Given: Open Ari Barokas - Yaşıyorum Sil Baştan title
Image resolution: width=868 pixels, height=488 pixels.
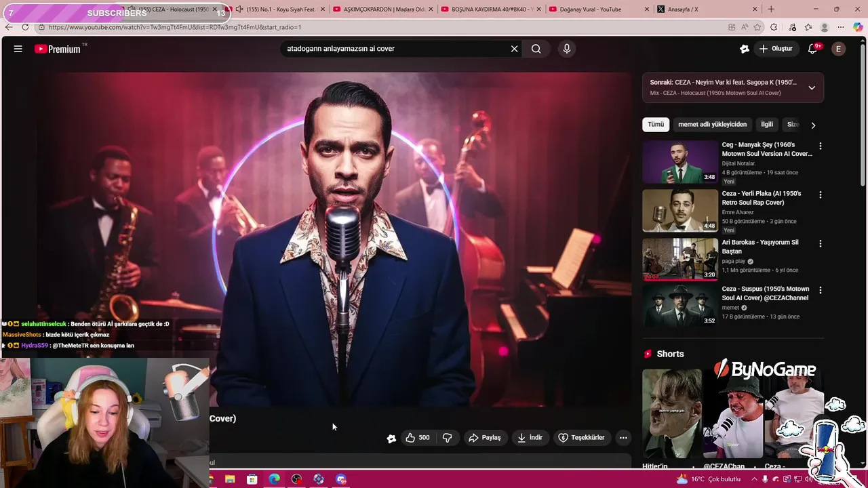Looking at the screenshot, I should [x=760, y=247].
